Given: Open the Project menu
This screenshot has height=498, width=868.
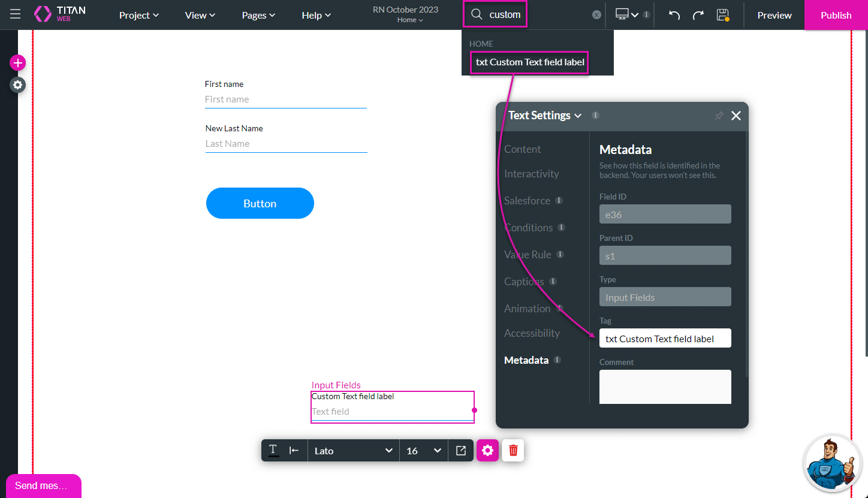Looking at the screenshot, I should (138, 15).
